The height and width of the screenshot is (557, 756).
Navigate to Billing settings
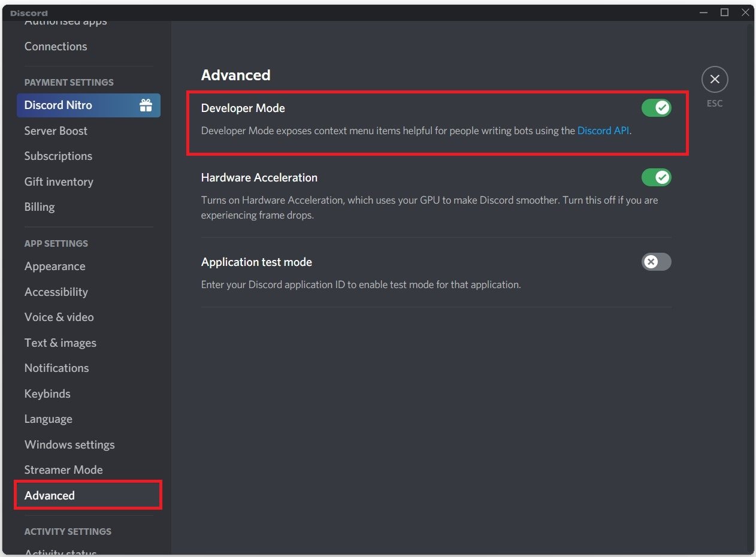point(40,207)
